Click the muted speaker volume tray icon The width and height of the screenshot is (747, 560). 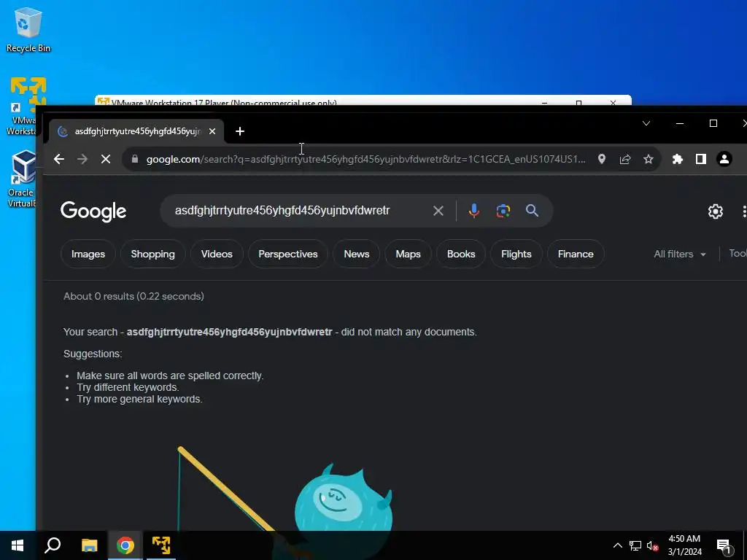652,545
